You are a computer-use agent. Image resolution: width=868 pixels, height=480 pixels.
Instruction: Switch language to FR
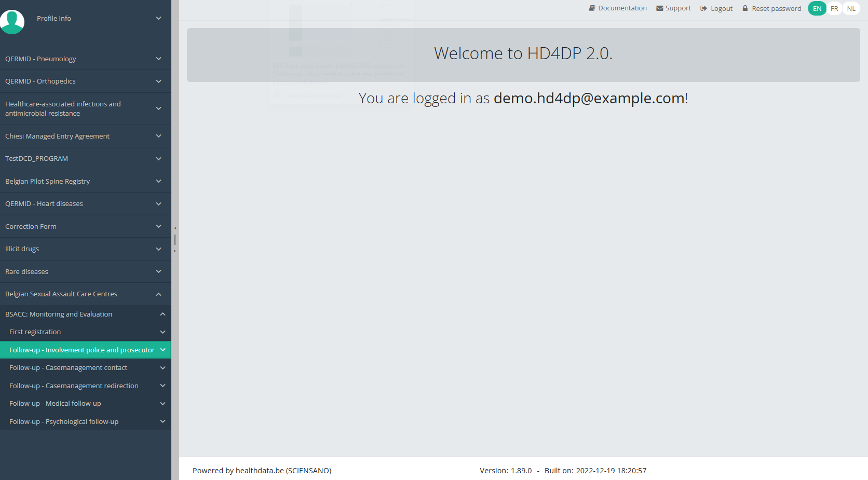(834, 8)
